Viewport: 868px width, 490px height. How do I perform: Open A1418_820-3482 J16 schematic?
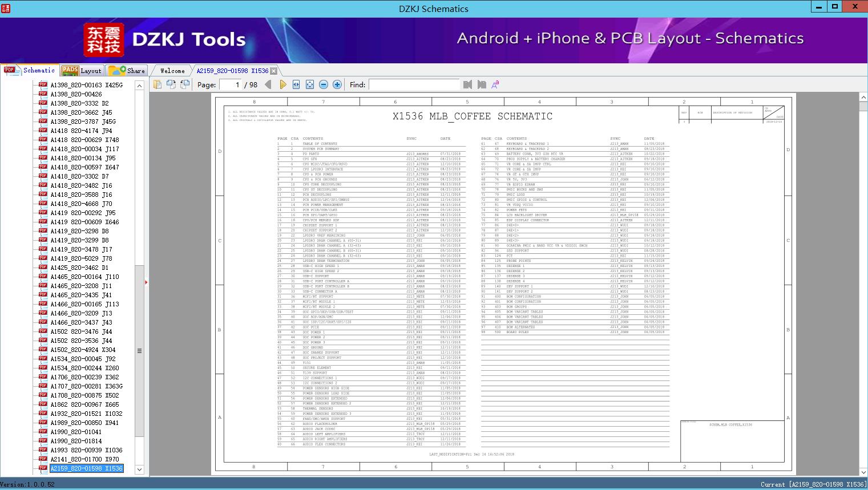point(81,185)
